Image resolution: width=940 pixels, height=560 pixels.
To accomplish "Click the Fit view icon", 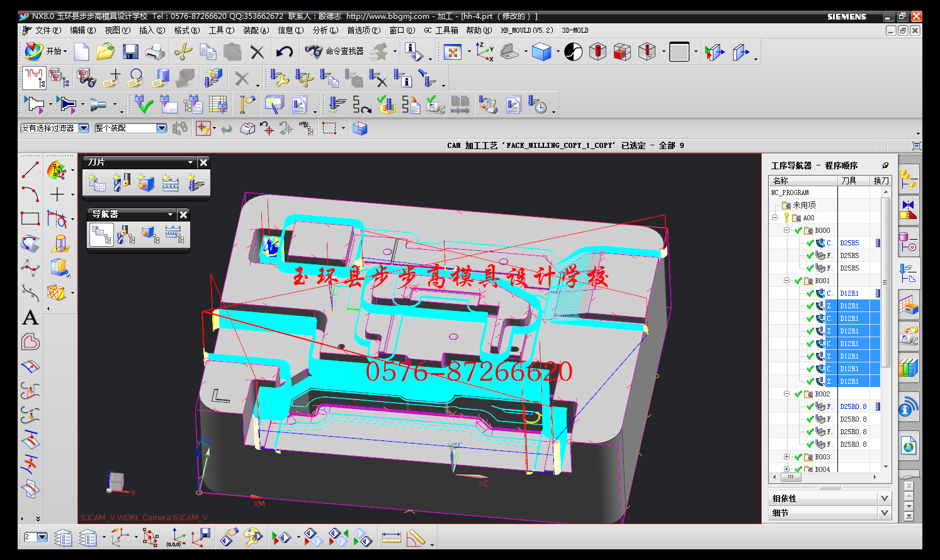I will coord(453,52).
